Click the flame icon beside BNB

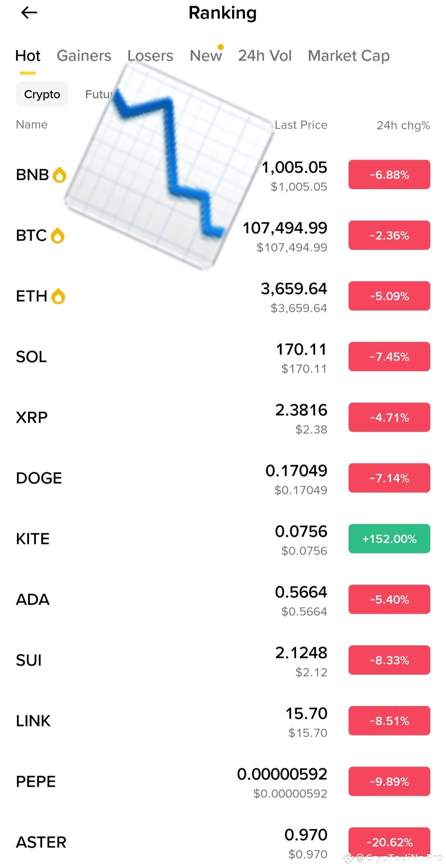pos(59,175)
